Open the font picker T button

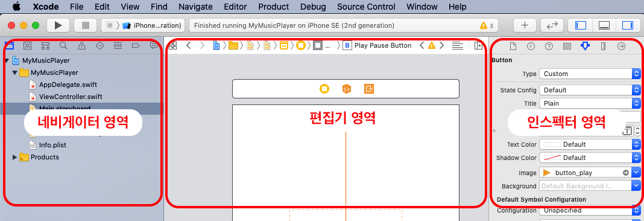628,131
